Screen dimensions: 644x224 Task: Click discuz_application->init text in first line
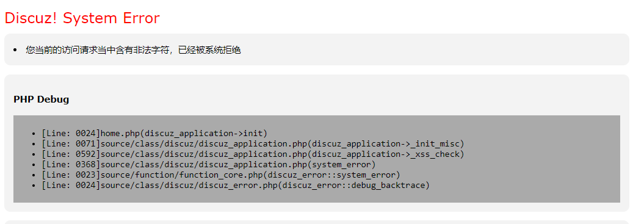[204, 133]
